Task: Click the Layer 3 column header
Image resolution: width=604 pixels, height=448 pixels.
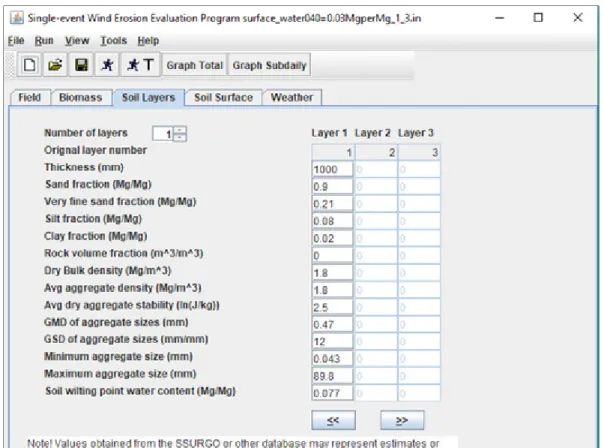Action: [x=416, y=133]
